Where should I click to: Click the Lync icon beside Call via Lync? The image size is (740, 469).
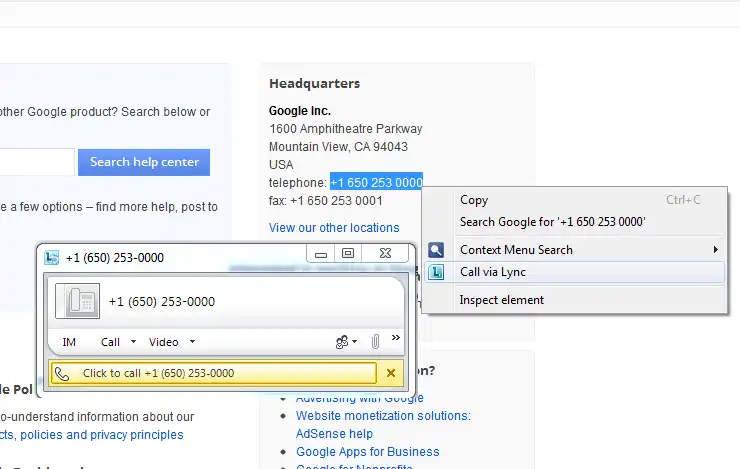[436, 272]
